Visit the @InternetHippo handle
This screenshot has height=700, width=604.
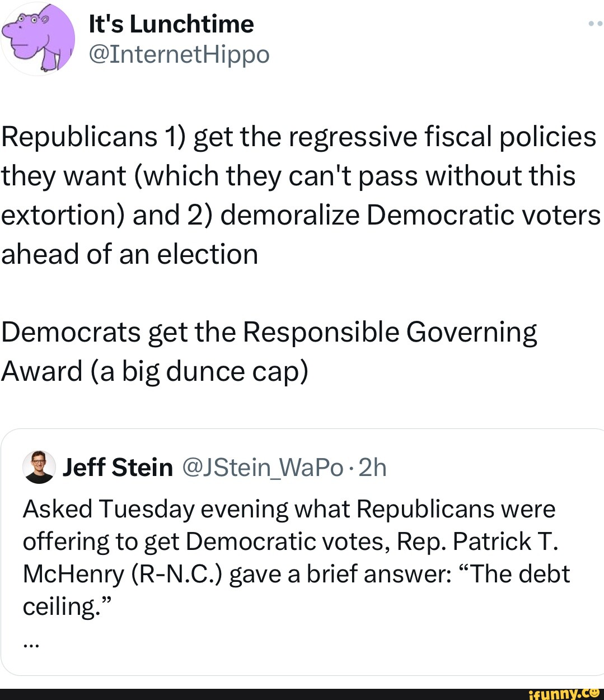pyautogui.click(x=179, y=54)
